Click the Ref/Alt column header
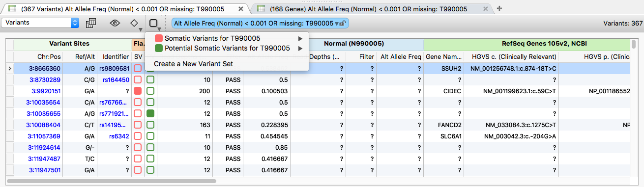Image resolution: width=644 pixels, height=187 pixels. click(x=80, y=56)
